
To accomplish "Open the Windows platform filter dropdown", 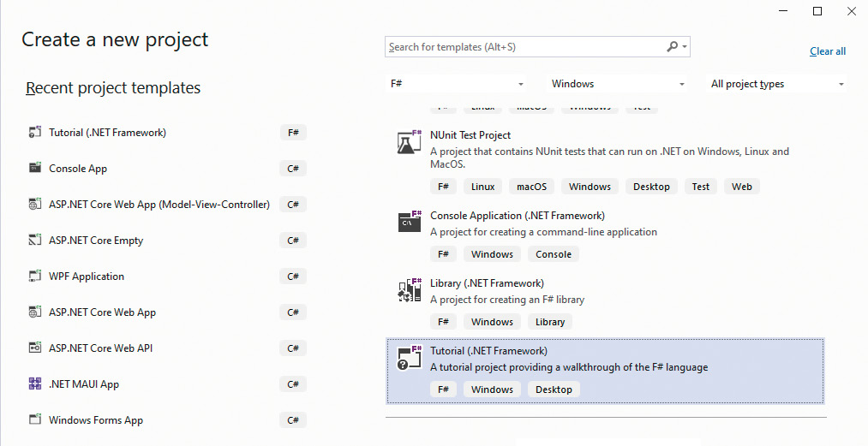I will [618, 84].
